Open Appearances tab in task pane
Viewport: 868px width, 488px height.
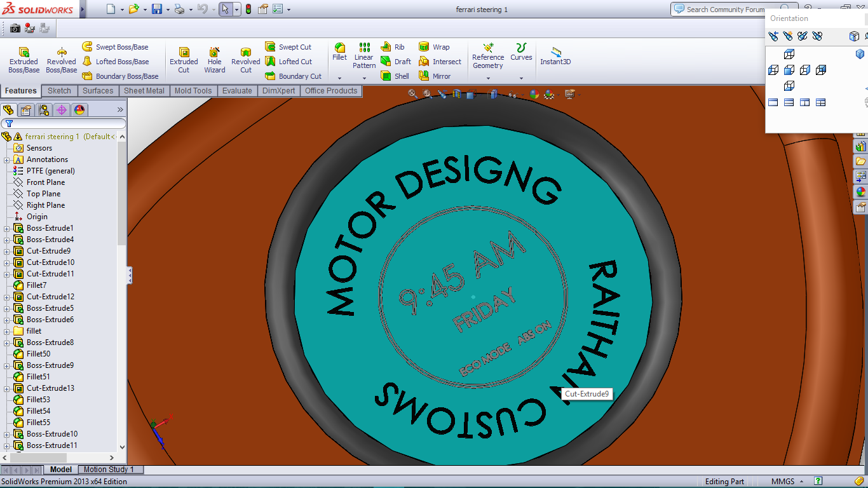click(x=861, y=191)
